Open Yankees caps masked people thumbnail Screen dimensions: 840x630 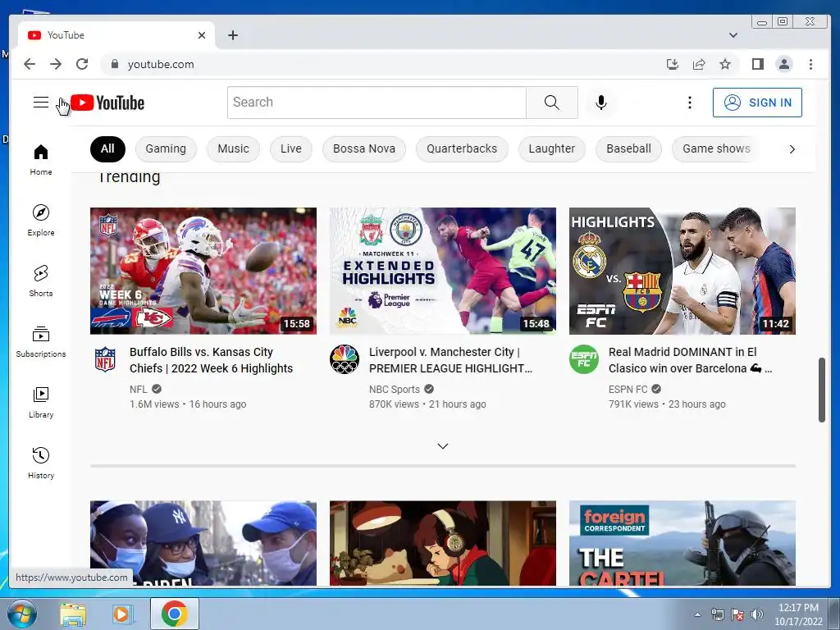[x=203, y=543]
